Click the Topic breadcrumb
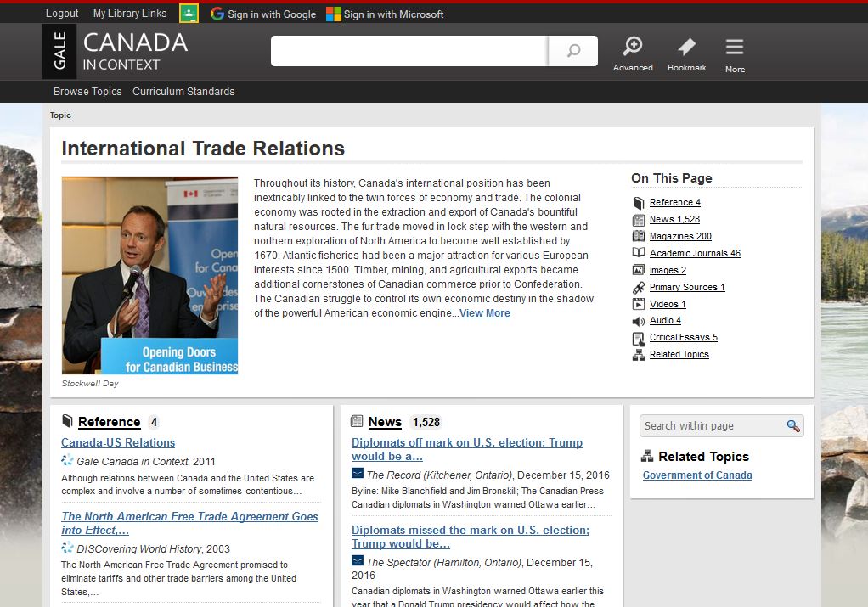Viewport: 868px width, 607px height. pos(60,115)
